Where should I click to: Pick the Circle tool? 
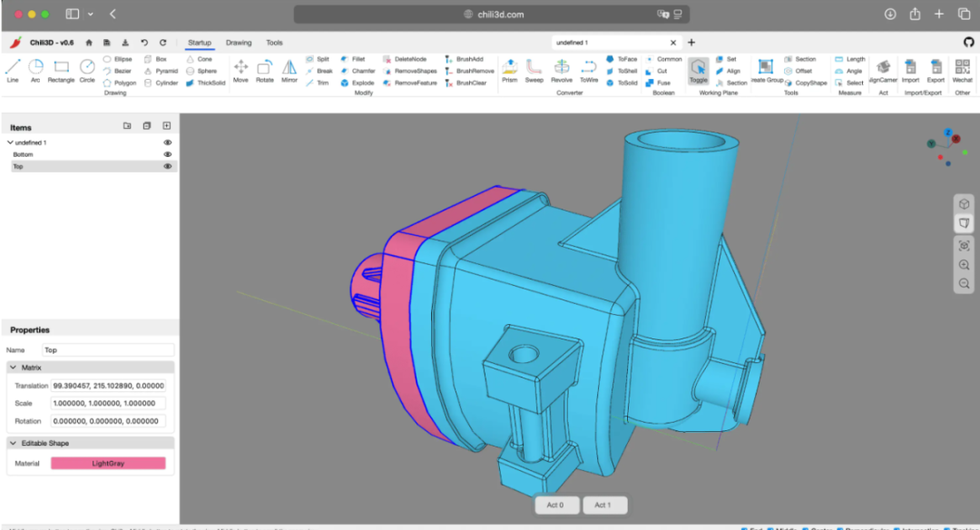pos(87,70)
